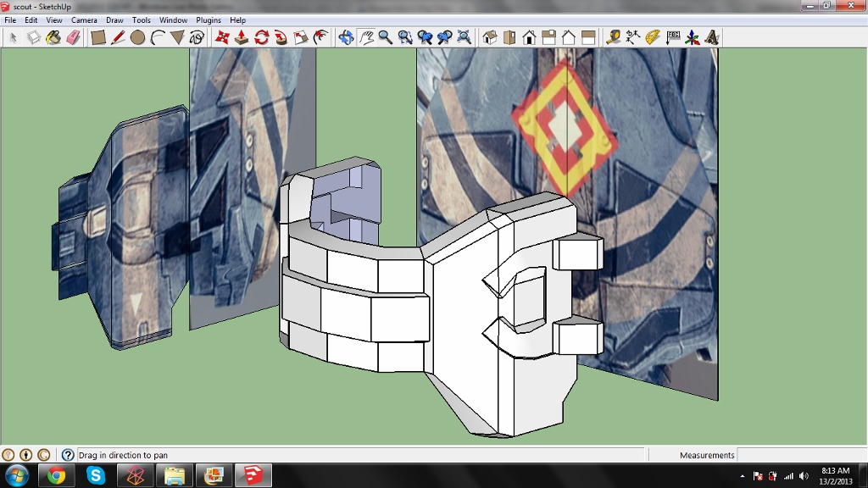Toggle the Instructor help question-mark icon
868x488 pixels.
pyautogui.click(x=68, y=455)
